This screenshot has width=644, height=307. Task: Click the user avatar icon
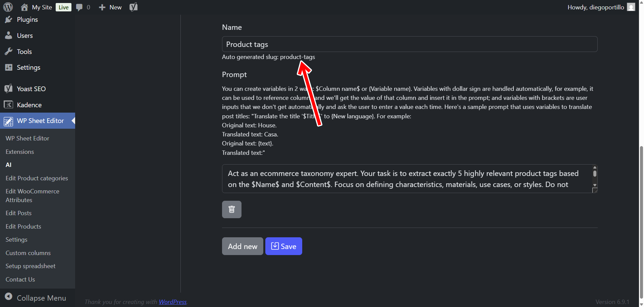(x=631, y=7)
